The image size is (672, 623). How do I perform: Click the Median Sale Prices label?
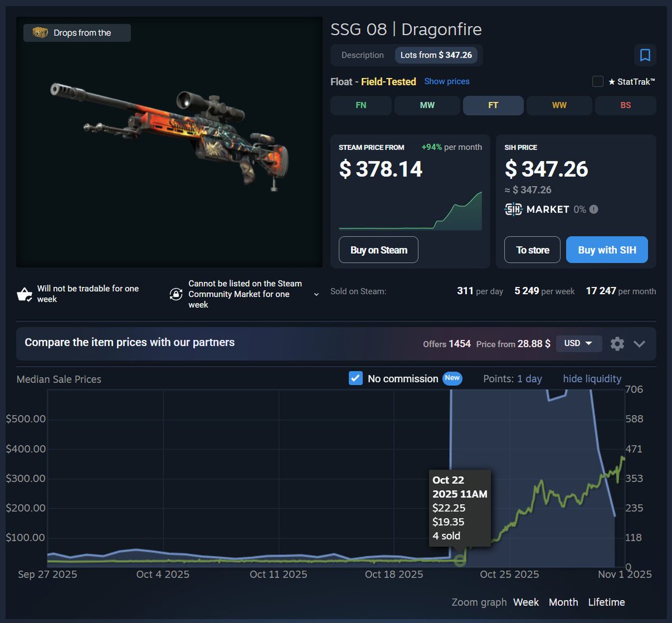point(59,379)
